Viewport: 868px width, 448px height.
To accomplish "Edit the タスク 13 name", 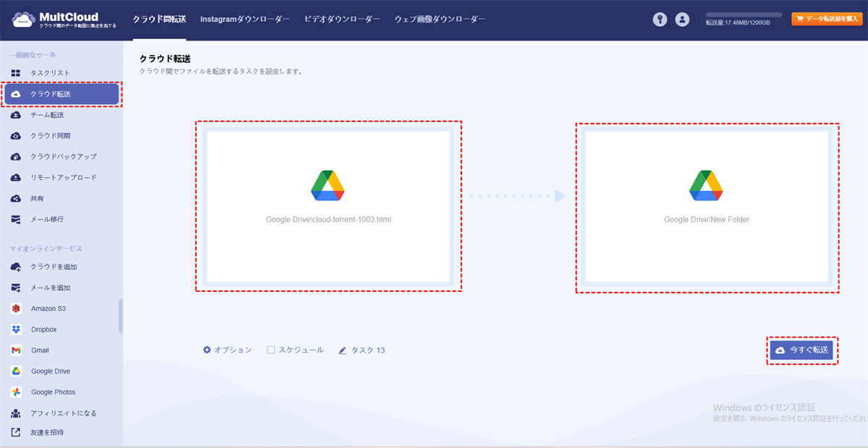I will coord(362,350).
